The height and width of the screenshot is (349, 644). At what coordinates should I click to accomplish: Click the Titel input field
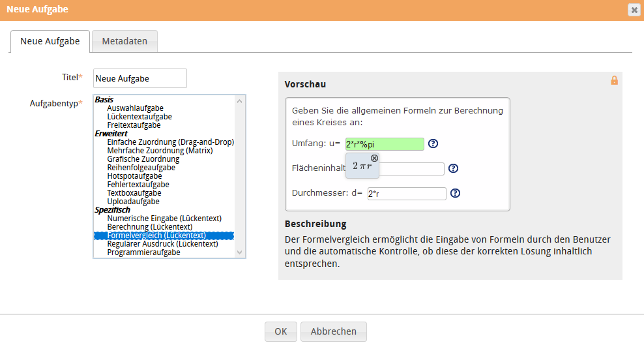(x=139, y=78)
